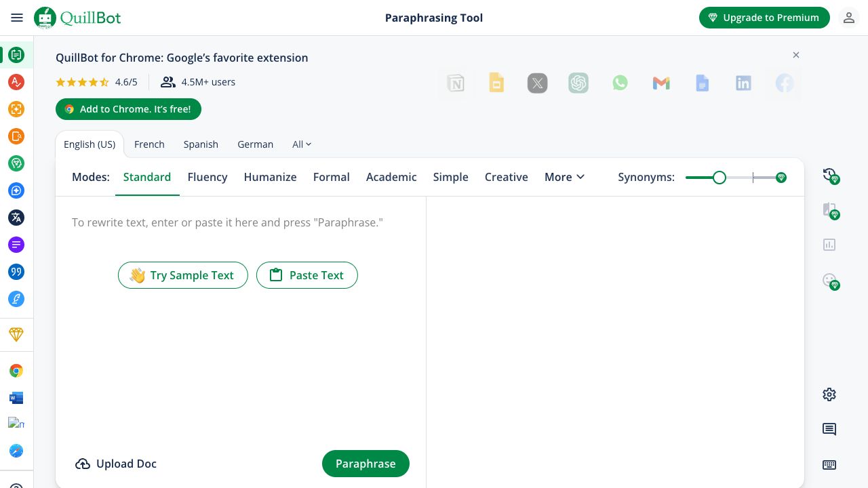Screen dimensions: 868x488
Task: Select the French language tab
Action: [149, 144]
